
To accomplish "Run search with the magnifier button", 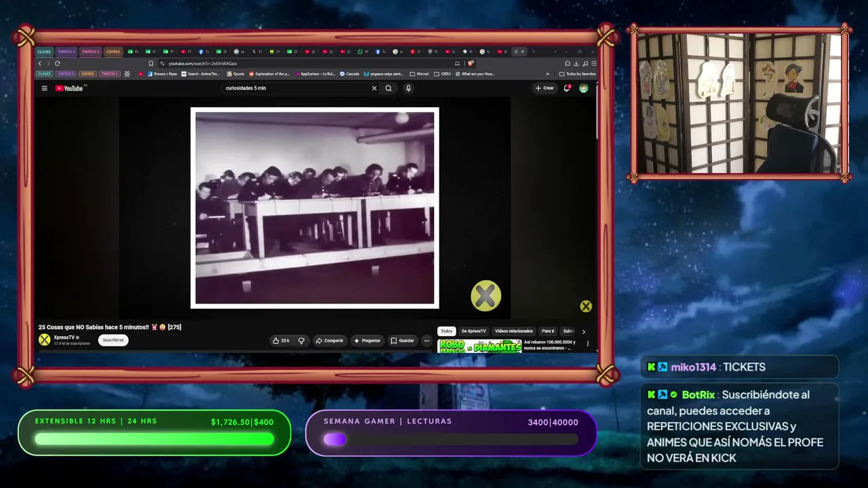I will [389, 88].
